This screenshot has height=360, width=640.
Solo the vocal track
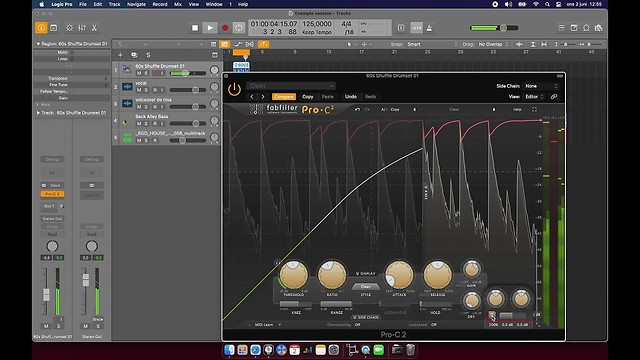(147, 90)
